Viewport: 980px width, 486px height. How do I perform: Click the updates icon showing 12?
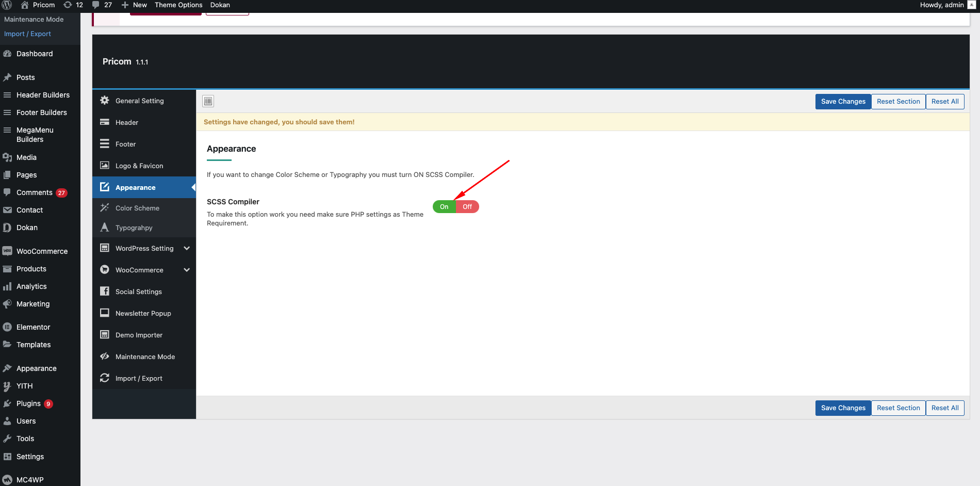pos(68,5)
